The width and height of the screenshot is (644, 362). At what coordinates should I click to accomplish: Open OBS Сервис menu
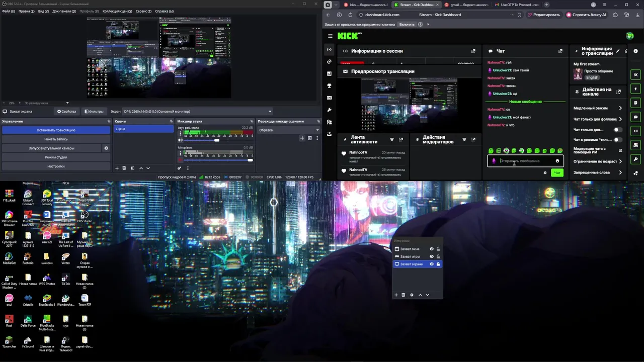pyautogui.click(x=144, y=11)
